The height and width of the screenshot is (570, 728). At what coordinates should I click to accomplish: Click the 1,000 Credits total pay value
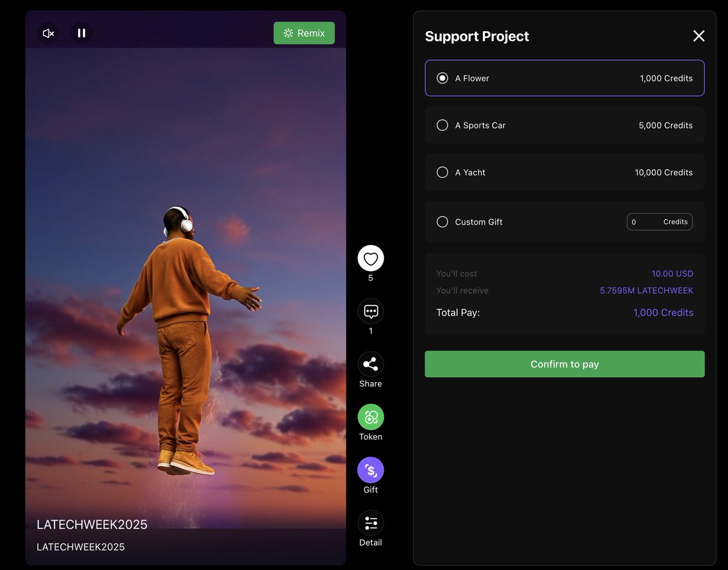coord(663,312)
